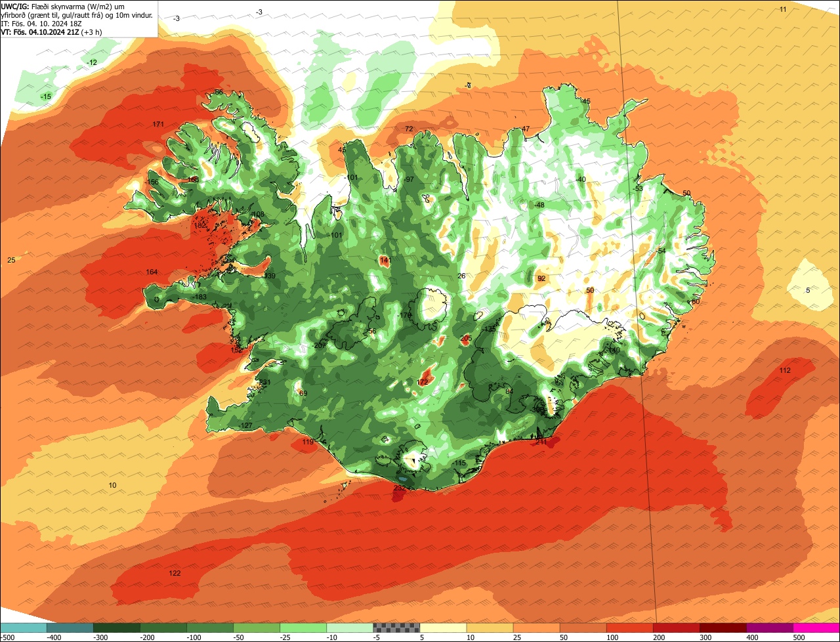Click the dark maroon 300 to 400 legend swatch
The image size is (840, 642).
point(723,628)
